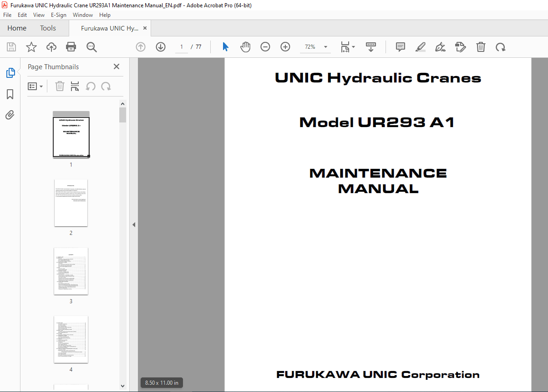
Task: Select the Highlight text tool
Action: [x=420, y=47]
